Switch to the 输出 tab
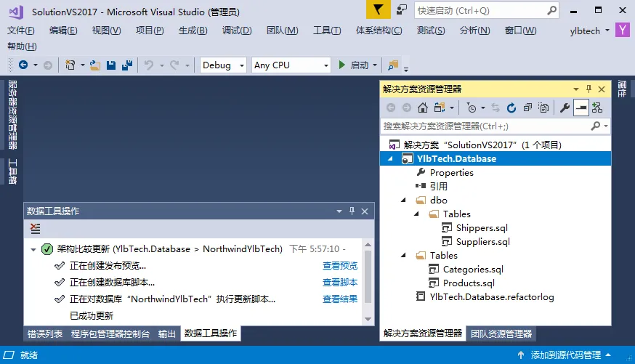The image size is (635, 364). pyautogui.click(x=167, y=333)
